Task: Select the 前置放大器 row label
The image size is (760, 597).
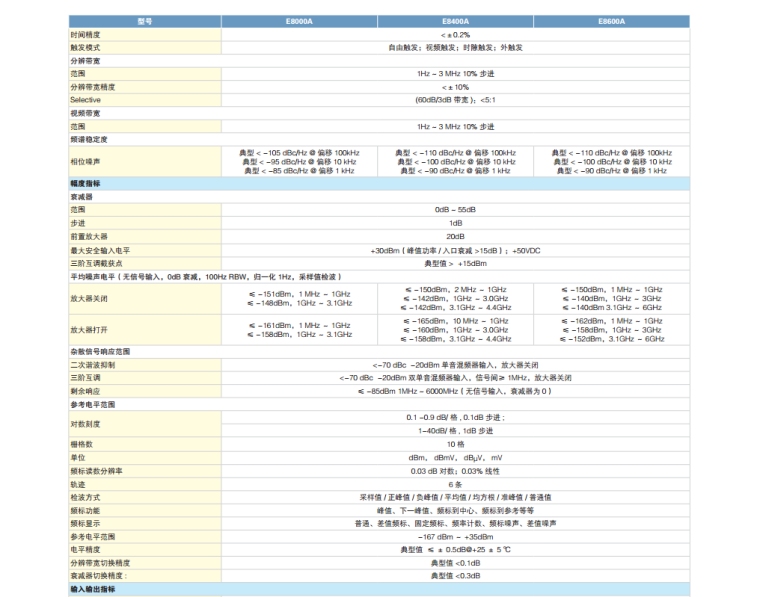Action: [90, 236]
